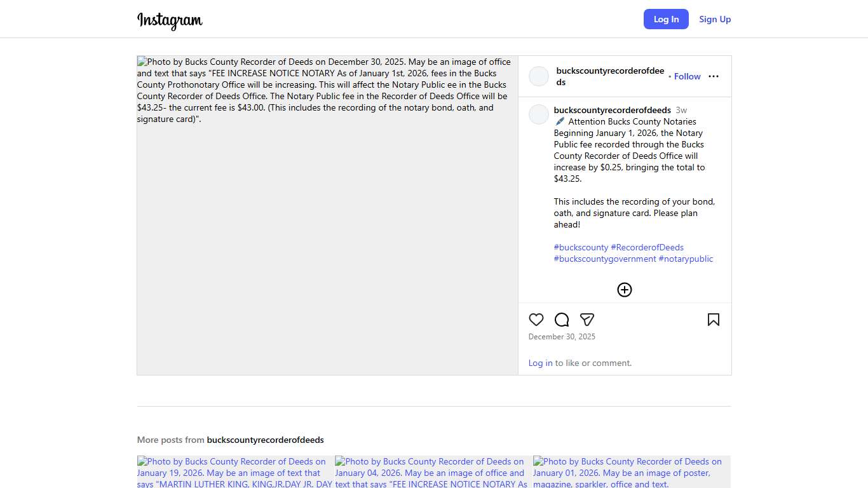The width and height of the screenshot is (868, 488).
Task: Follow buckscountyrecorderofdeeds
Action: tap(687, 76)
